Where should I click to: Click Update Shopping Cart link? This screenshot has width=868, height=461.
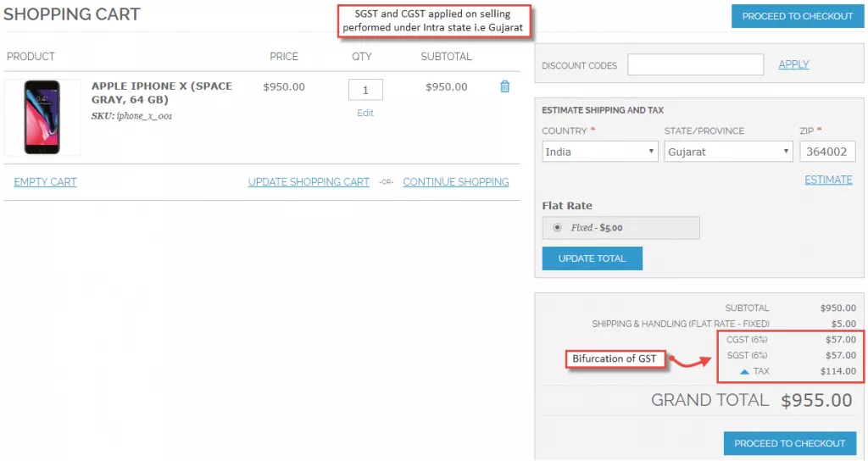click(x=309, y=182)
